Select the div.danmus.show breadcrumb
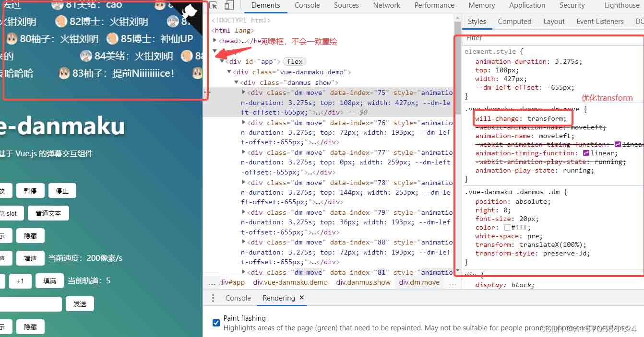Screen dimensions: 644x337 [x=363, y=282]
